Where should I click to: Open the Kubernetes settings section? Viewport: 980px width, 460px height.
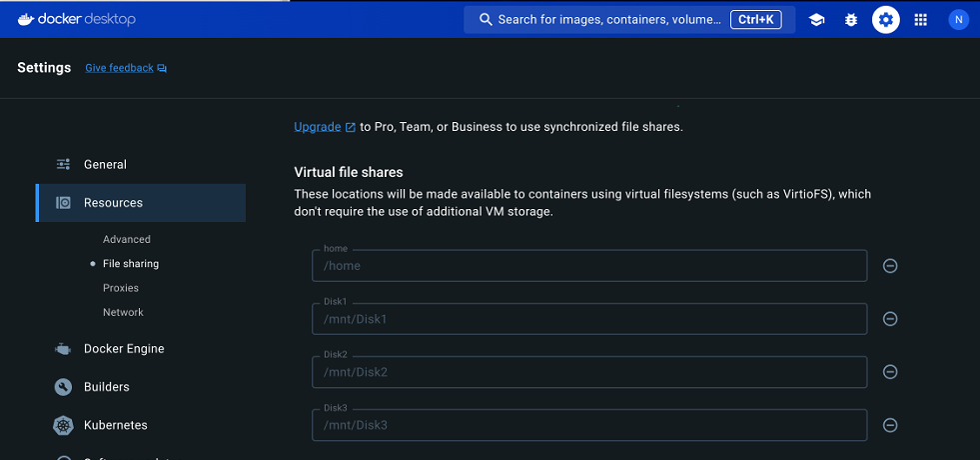click(x=115, y=425)
